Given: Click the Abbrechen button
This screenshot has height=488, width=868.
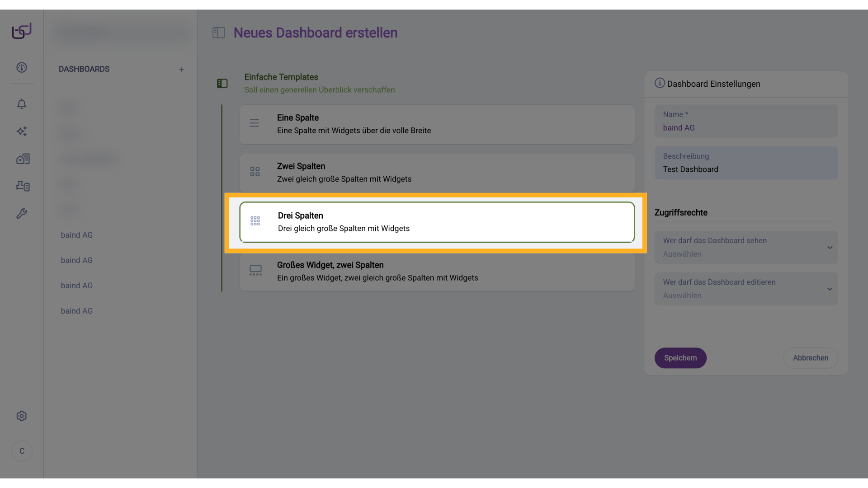Looking at the screenshot, I should [810, 358].
